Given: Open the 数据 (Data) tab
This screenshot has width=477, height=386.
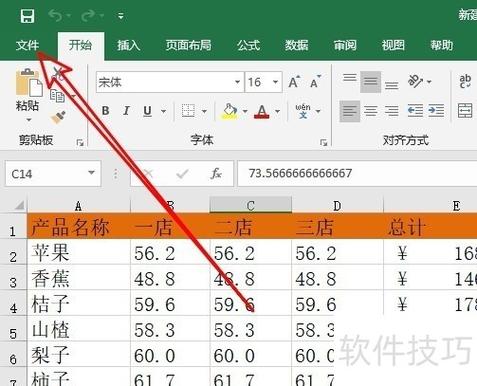Looking at the screenshot, I should click(296, 45).
